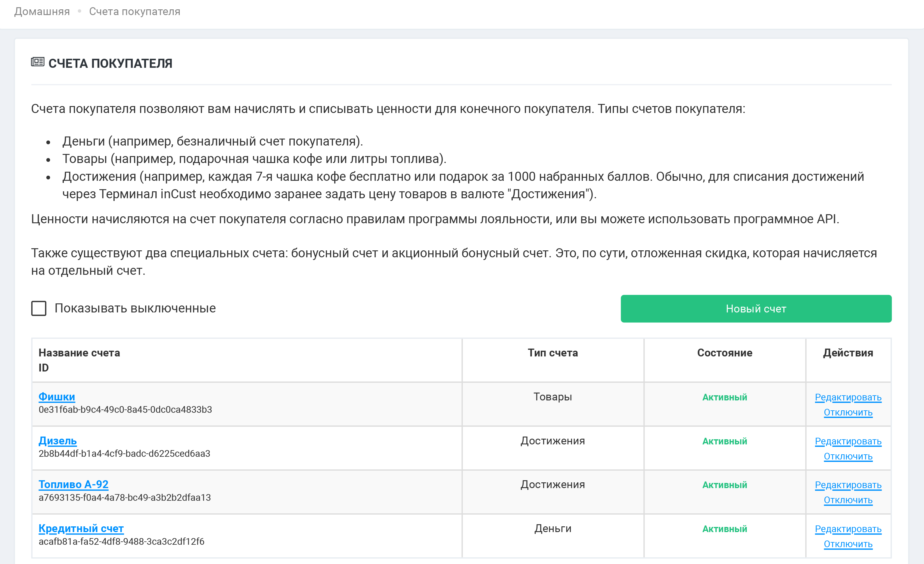Open the Топливо А-92 account link
924x564 pixels.
73,484
